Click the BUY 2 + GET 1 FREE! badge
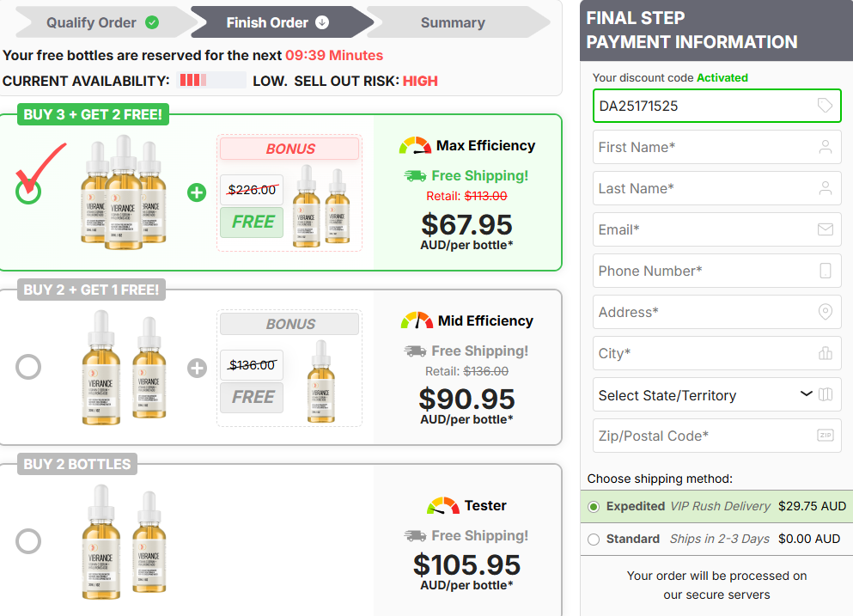 tap(91, 290)
